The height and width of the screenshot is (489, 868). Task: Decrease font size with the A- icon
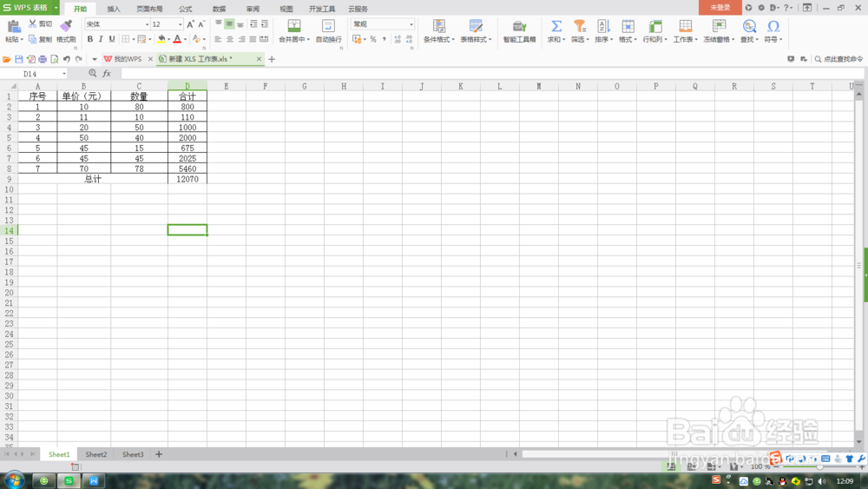pos(201,24)
